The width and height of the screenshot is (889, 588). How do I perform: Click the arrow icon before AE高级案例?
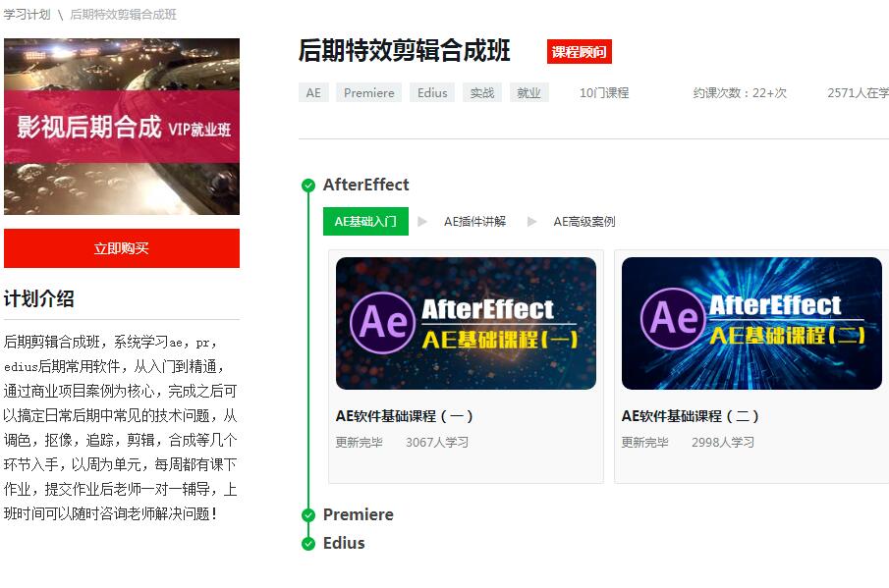tap(531, 222)
